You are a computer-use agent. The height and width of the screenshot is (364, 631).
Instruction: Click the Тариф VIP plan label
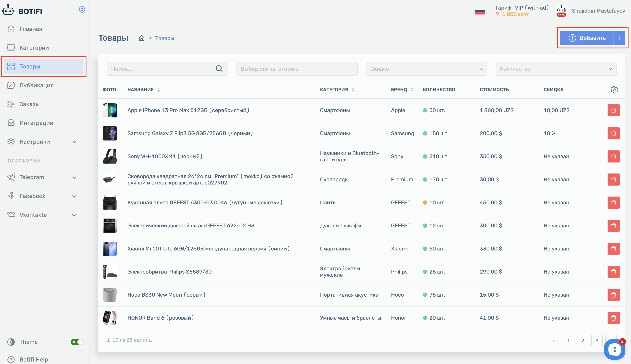(522, 8)
